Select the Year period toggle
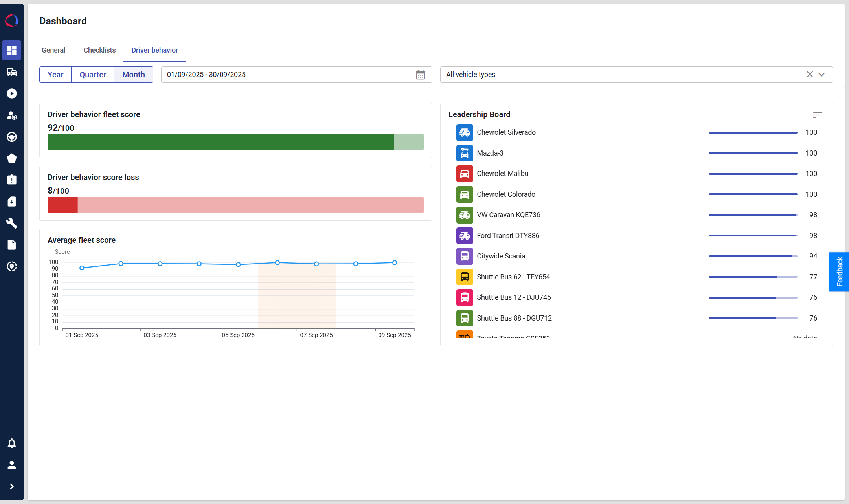849x504 pixels. coord(55,75)
